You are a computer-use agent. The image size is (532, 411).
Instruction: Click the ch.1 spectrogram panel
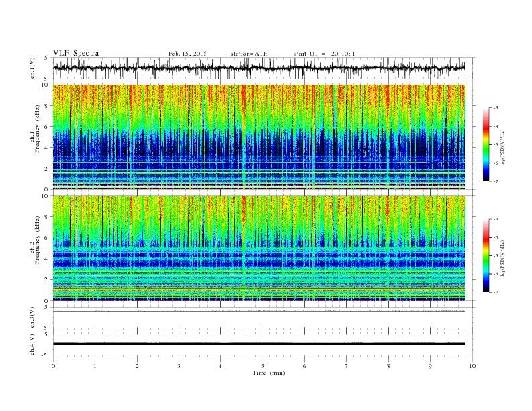[259, 137]
